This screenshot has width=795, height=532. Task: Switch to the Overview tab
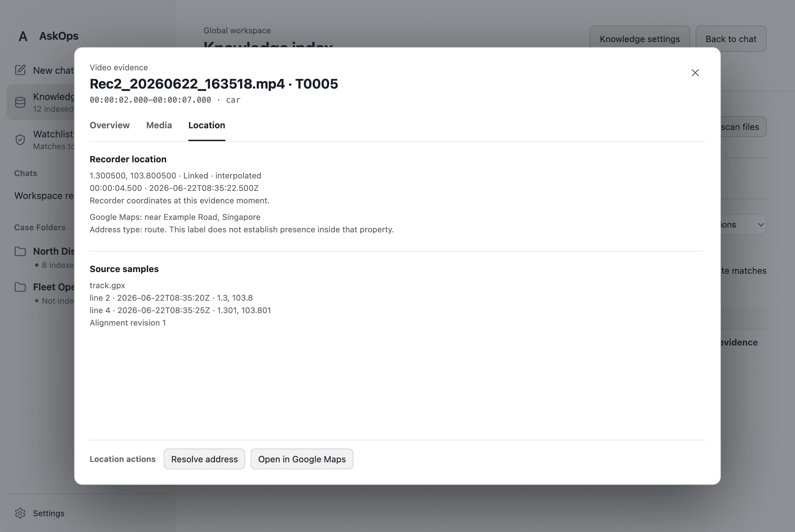pyautogui.click(x=109, y=125)
